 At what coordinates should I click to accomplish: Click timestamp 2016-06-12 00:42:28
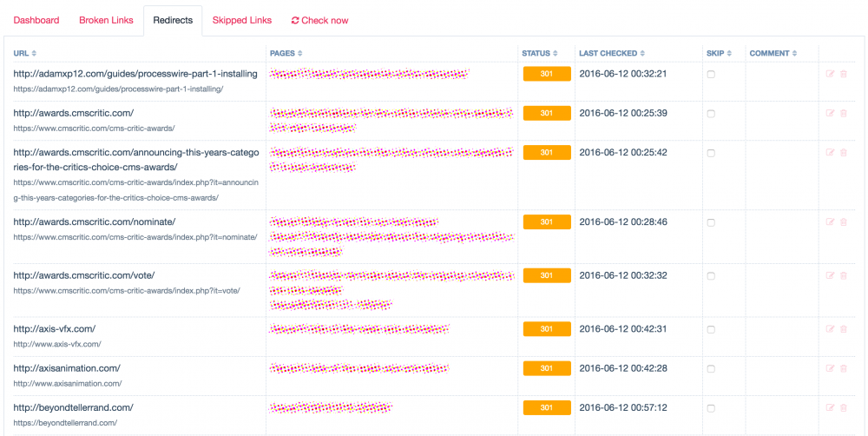click(622, 368)
